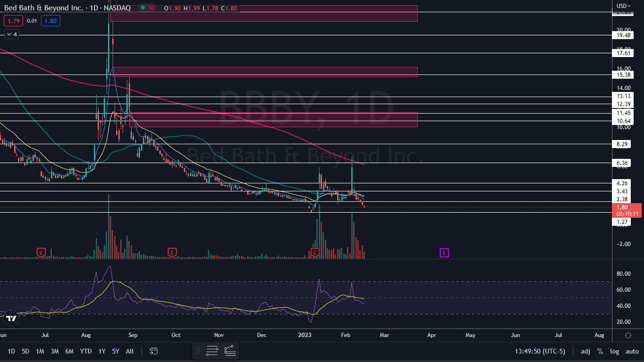Click the earnings marker near October
Viewport: 644px width, 362px height.
[x=172, y=253]
